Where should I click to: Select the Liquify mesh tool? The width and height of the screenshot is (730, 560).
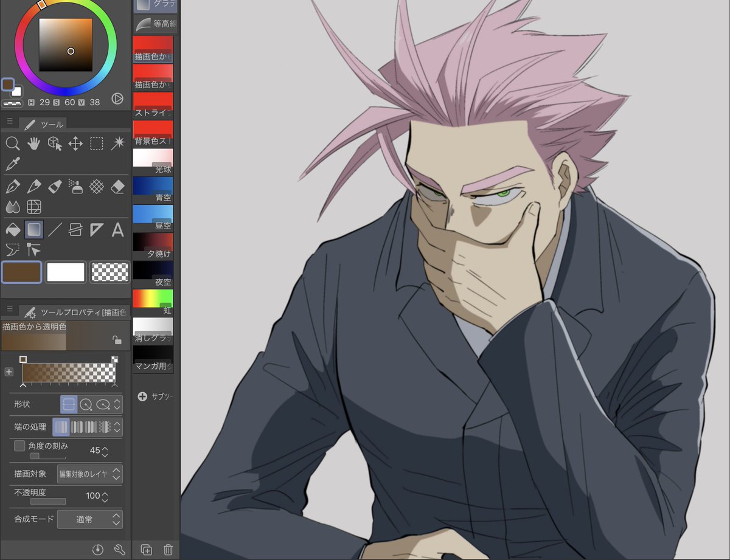click(x=33, y=207)
